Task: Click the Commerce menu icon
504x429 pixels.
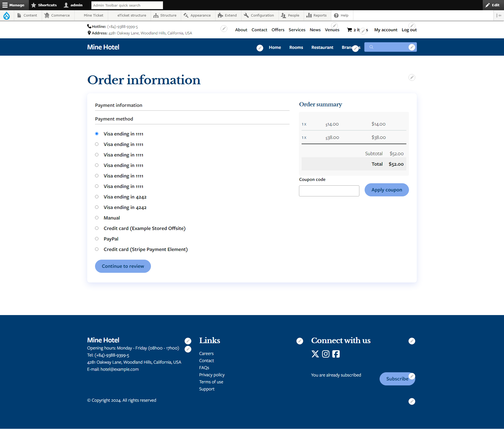Action: click(x=47, y=15)
